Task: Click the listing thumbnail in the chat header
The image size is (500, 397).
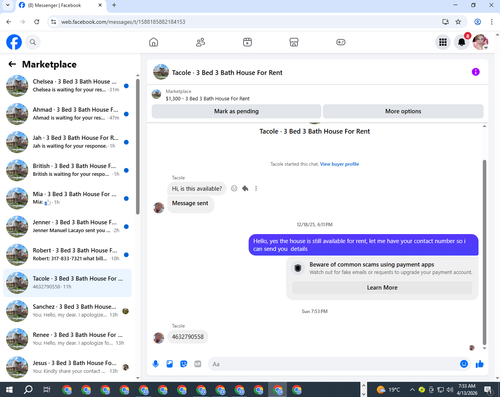Action: tap(161, 72)
